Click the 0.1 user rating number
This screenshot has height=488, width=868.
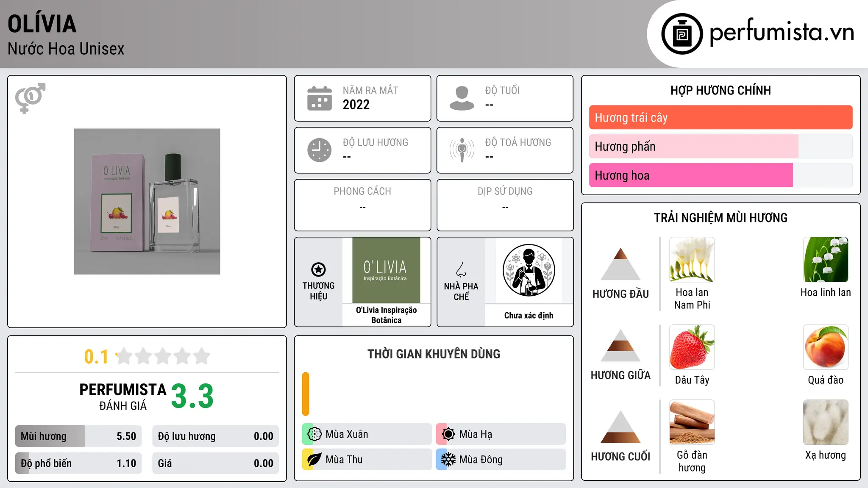96,357
